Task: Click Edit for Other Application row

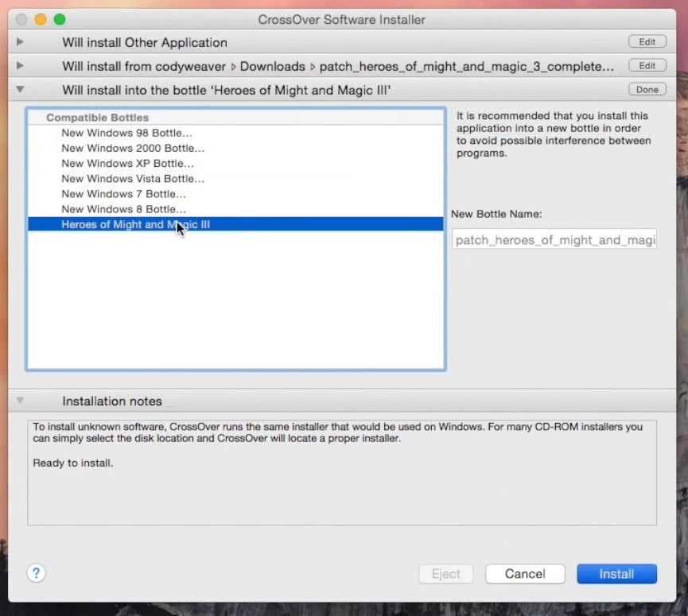Action: [647, 41]
